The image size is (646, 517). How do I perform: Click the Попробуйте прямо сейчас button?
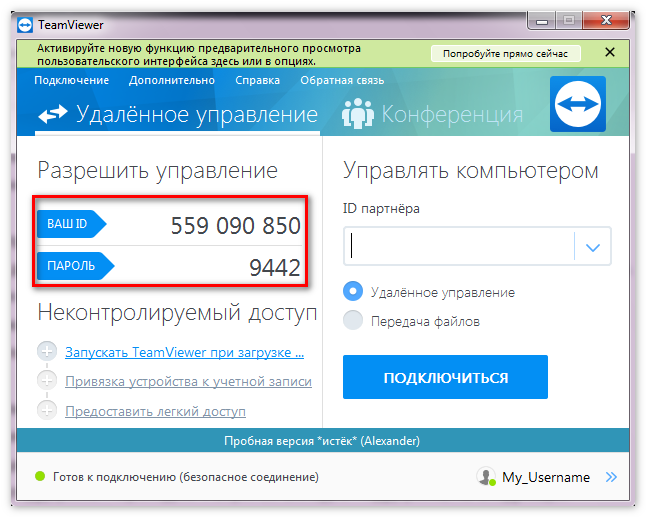[506, 54]
